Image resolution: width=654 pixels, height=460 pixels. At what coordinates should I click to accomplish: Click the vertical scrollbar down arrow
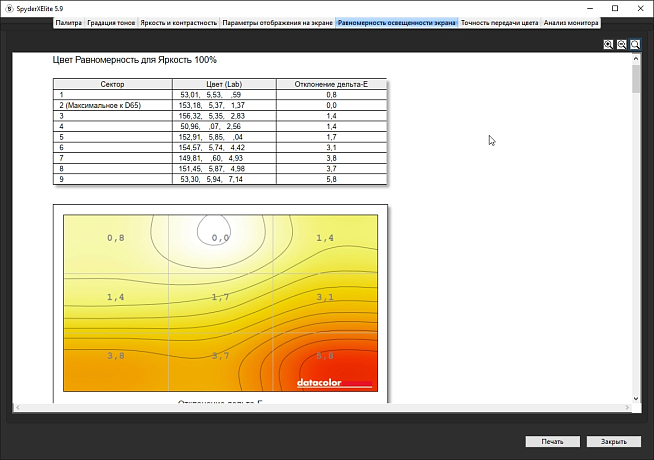[x=637, y=399]
